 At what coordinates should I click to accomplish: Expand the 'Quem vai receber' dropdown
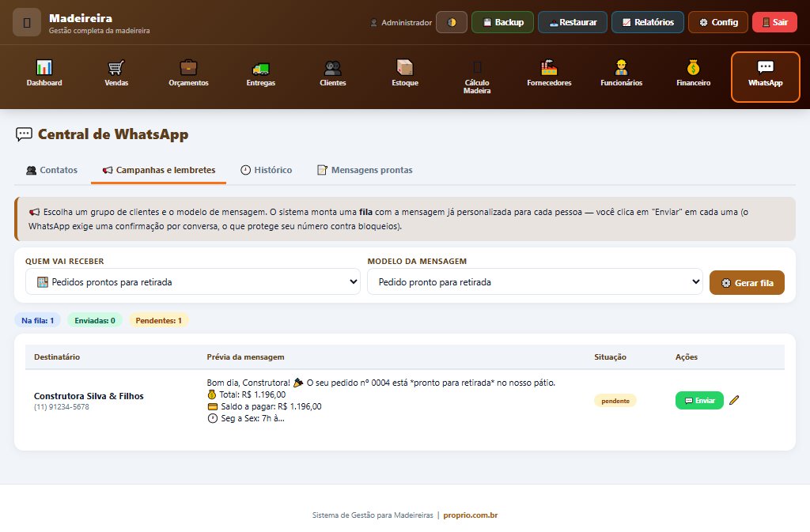point(193,281)
